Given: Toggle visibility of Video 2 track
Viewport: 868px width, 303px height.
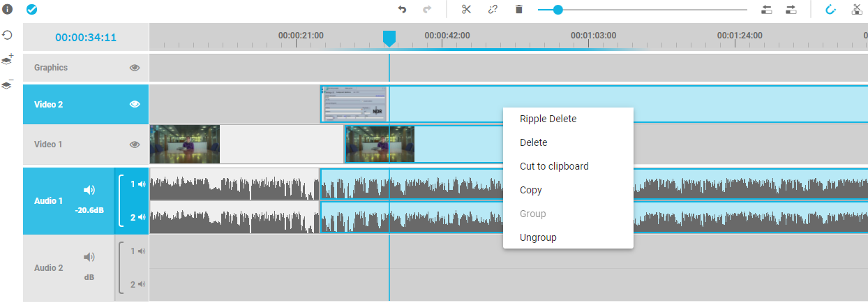Looking at the screenshot, I should pos(135,104).
